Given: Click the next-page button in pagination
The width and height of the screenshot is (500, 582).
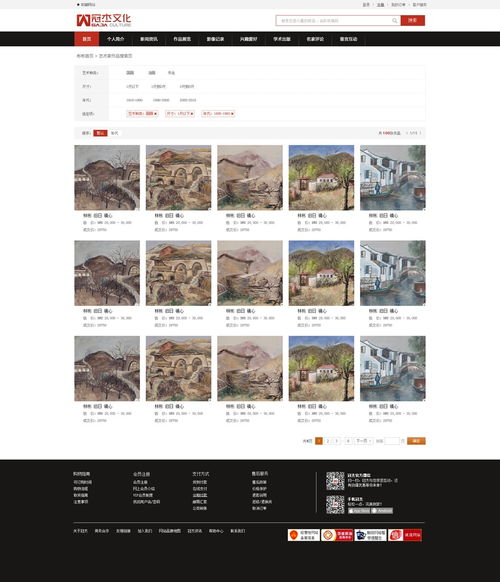Looking at the screenshot, I should (x=363, y=441).
